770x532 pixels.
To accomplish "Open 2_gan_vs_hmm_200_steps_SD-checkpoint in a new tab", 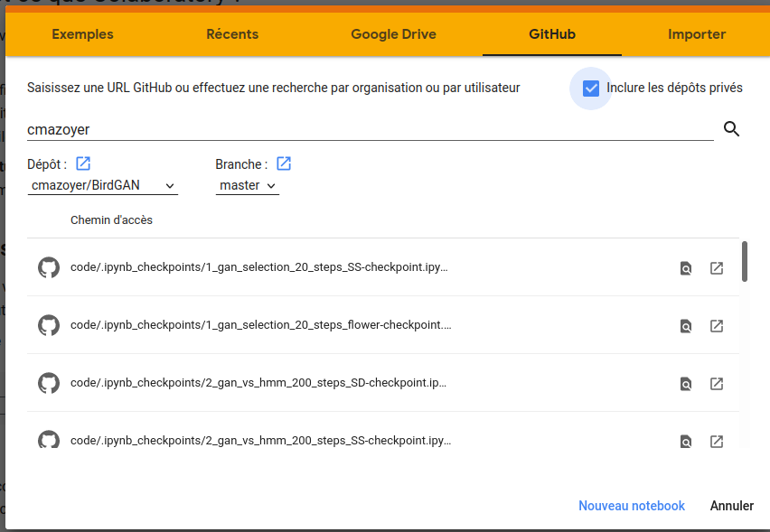I will (x=717, y=384).
